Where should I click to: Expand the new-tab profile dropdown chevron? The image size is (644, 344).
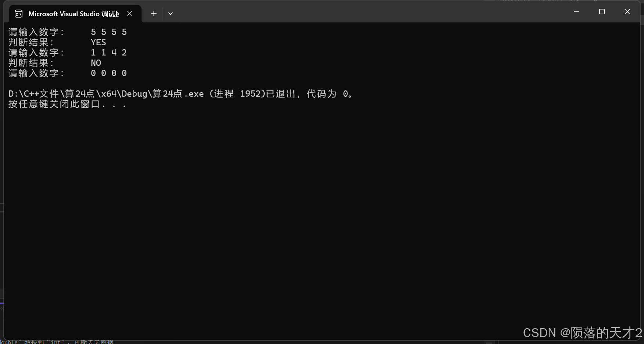pyautogui.click(x=171, y=14)
